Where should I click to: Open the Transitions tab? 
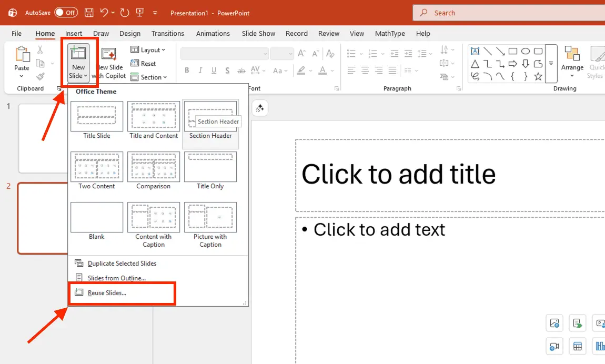click(167, 34)
